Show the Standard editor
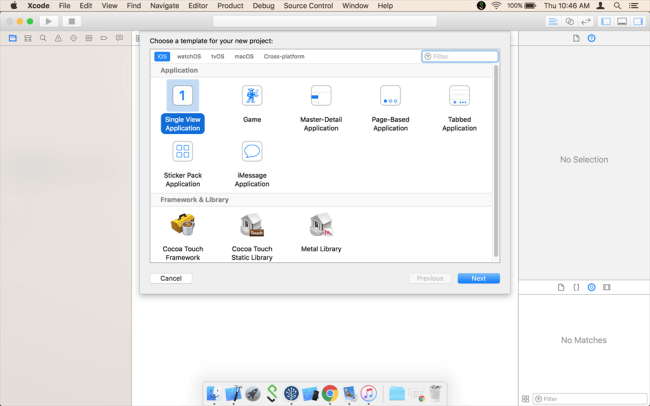 coord(553,21)
